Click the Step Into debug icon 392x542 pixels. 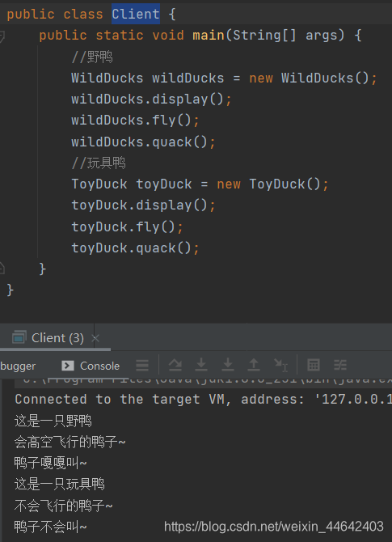(x=201, y=365)
